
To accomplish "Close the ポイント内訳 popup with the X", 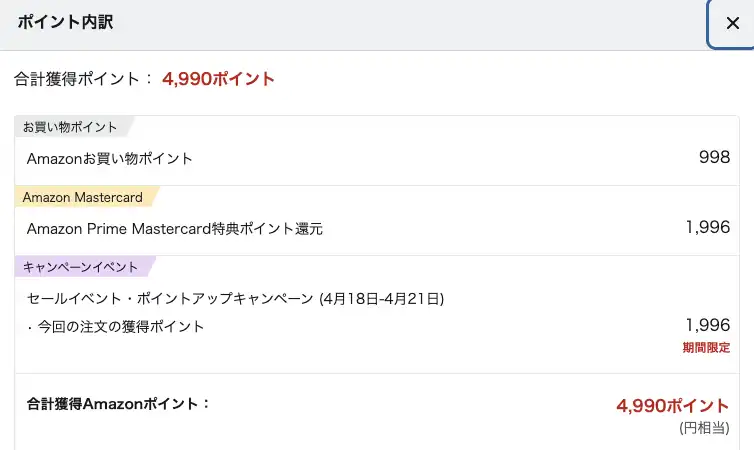I will [x=732, y=23].
